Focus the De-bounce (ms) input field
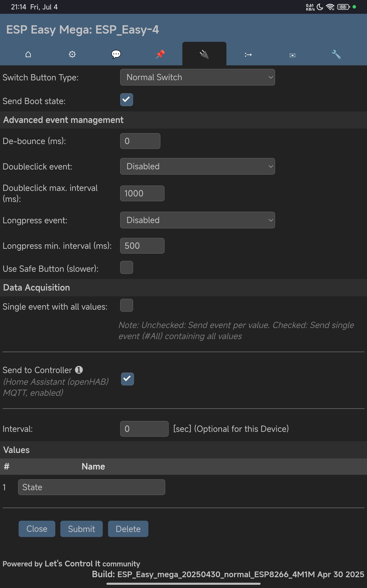The image size is (367, 588). 140,141
